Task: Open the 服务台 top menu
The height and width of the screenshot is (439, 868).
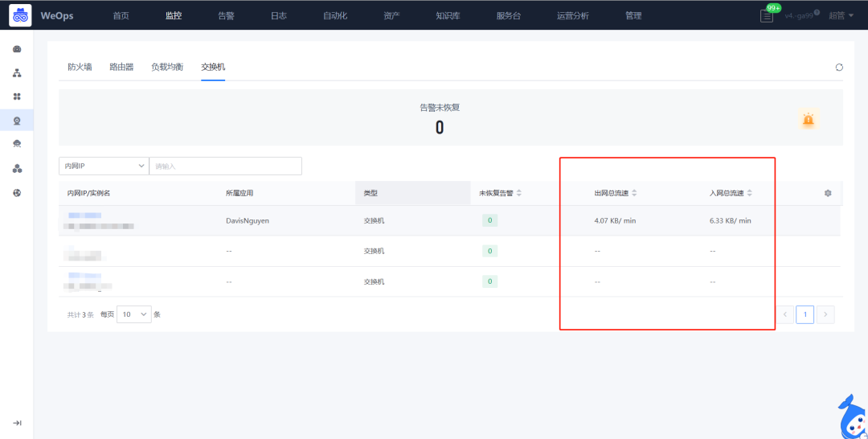Action: 509,16
